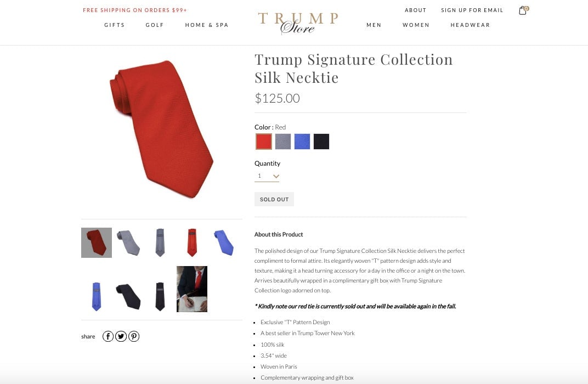
Task: Open the Home & Spa menu
Action: coord(207,25)
